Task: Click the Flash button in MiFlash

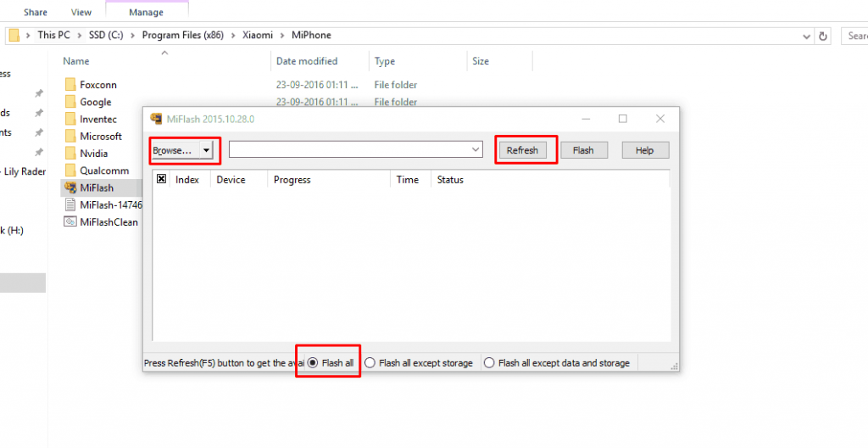Action: [583, 150]
